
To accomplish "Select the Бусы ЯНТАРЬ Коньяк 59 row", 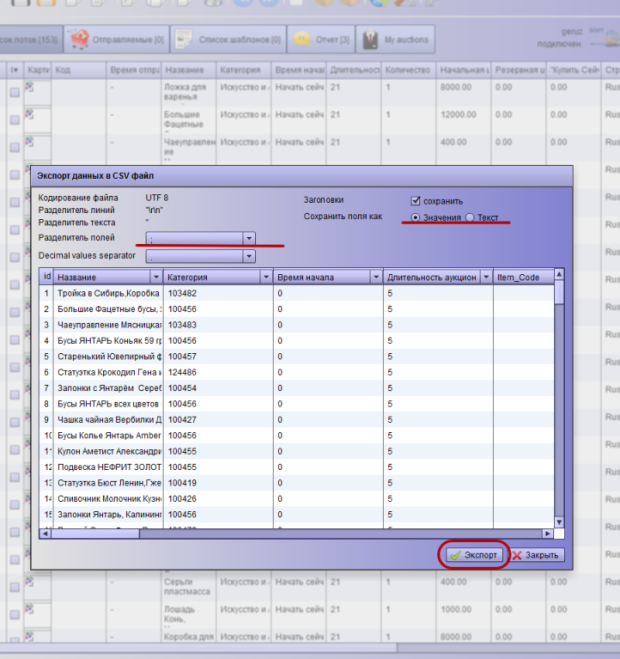I will click(x=297, y=340).
